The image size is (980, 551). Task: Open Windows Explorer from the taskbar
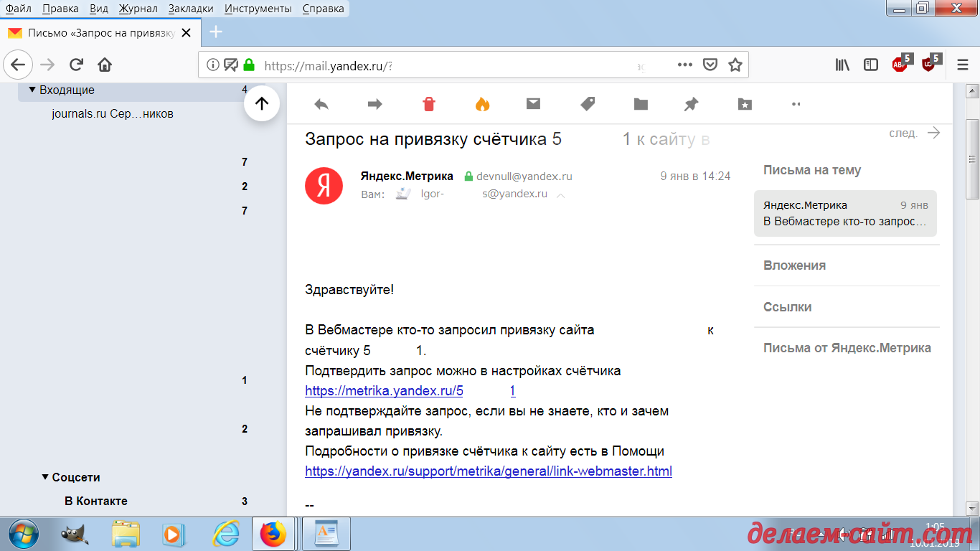[x=126, y=534]
